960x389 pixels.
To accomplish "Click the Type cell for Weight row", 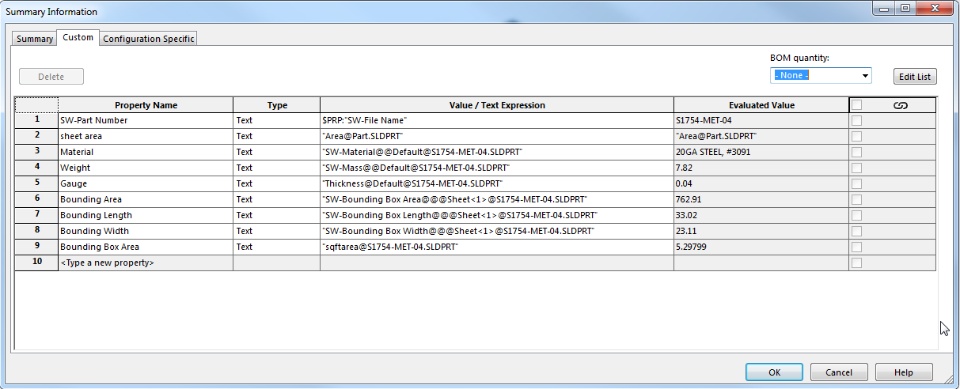I will (277, 168).
